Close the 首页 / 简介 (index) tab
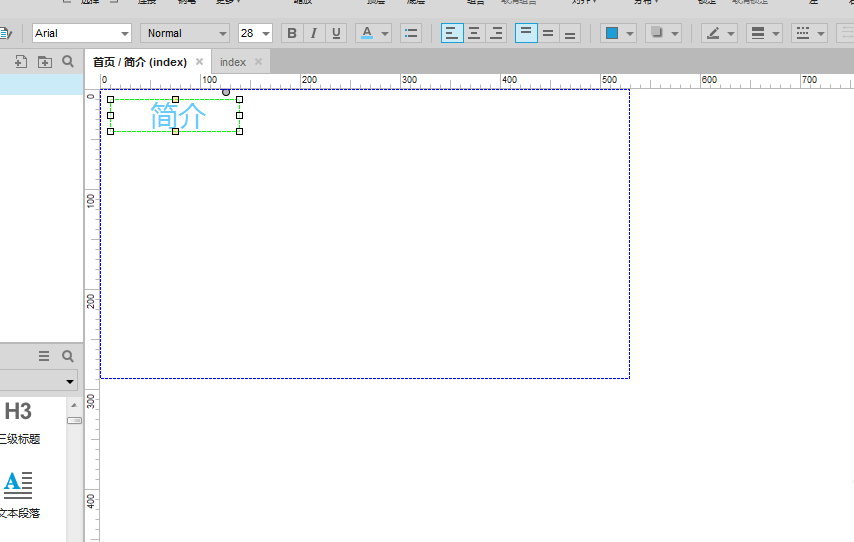Image resolution: width=854 pixels, height=542 pixels. pyautogui.click(x=199, y=62)
